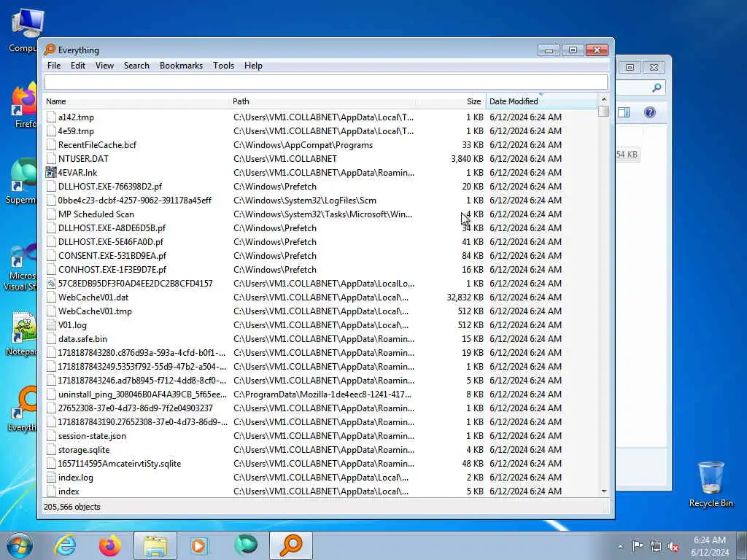Select the V01.log file icon
The image size is (747, 560).
52,325
